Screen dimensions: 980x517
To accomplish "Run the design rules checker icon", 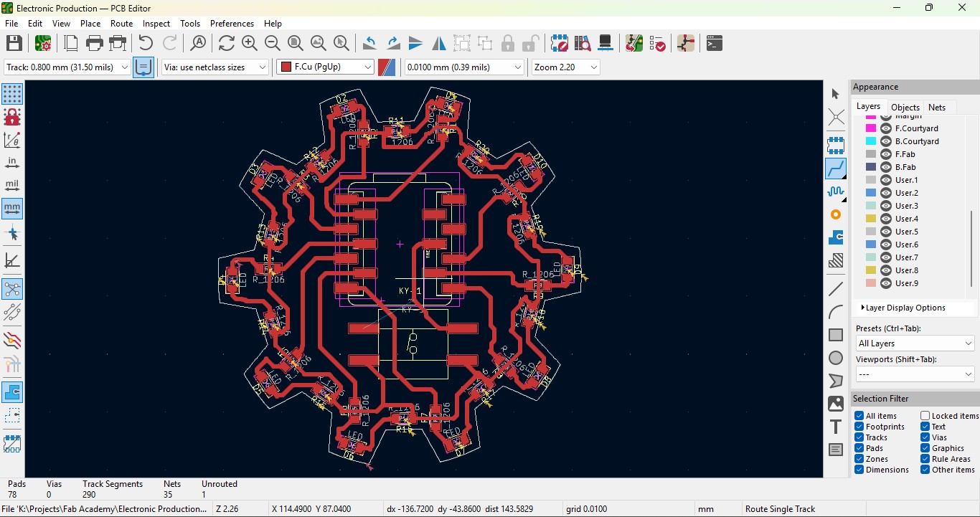I will [x=657, y=44].
